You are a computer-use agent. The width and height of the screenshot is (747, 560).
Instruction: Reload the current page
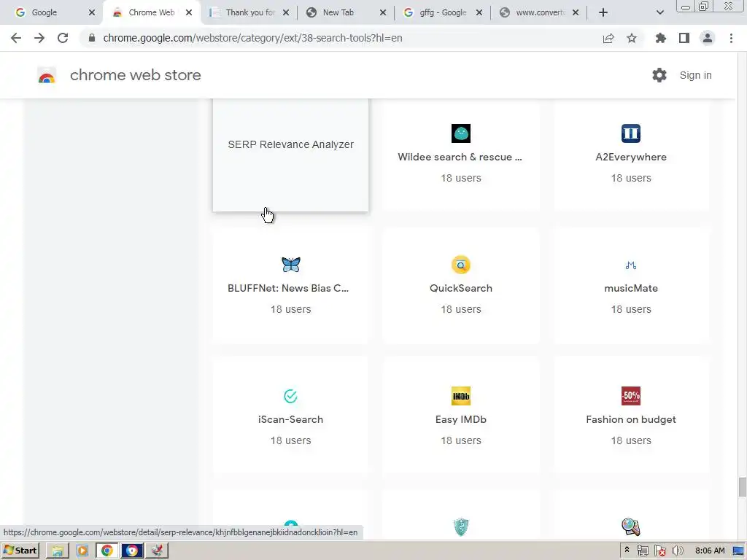coord(63,38)
